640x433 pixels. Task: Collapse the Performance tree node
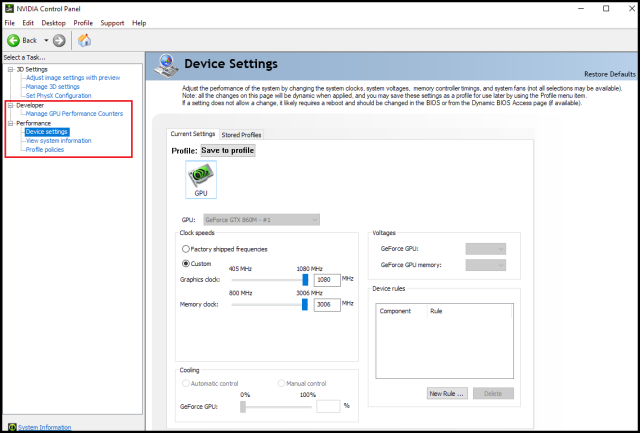point(11,123)
